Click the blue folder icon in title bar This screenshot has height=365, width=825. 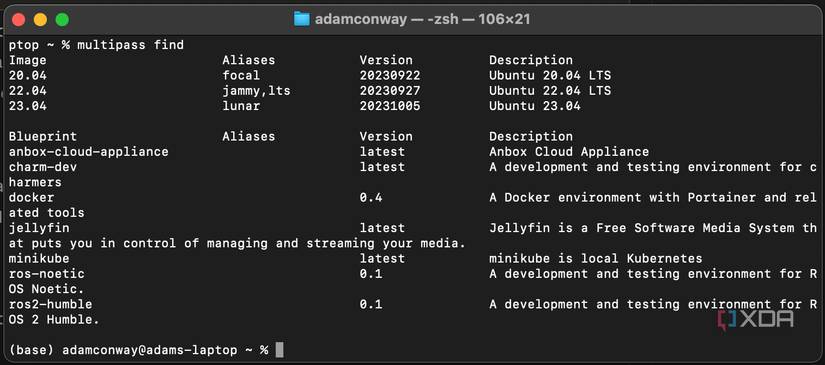[301, 20]
